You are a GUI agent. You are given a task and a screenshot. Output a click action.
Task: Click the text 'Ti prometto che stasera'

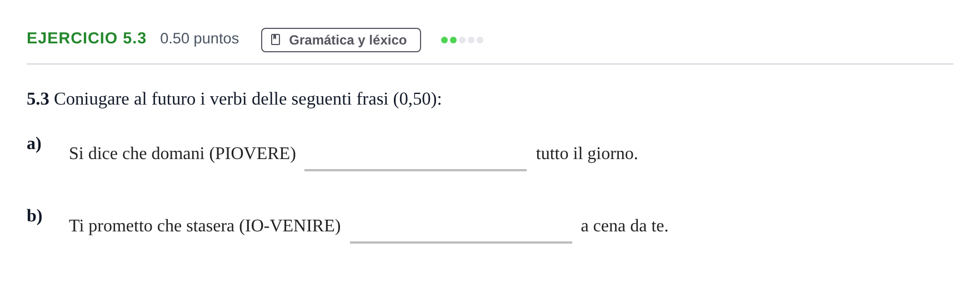152,226
